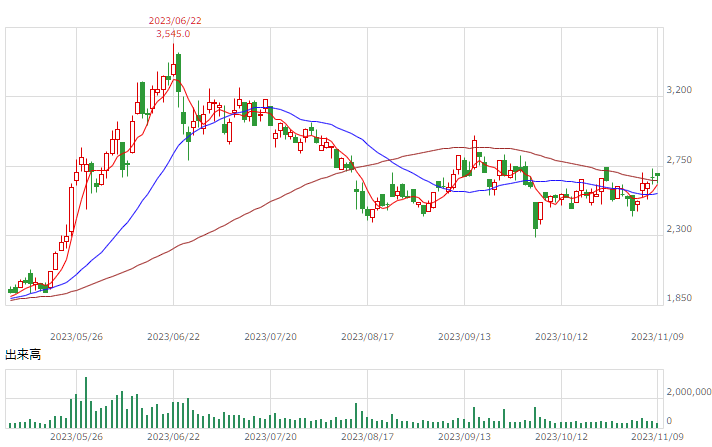
Task: Click the 2023/11/09 date under price chart
Action: coord(657,337)
